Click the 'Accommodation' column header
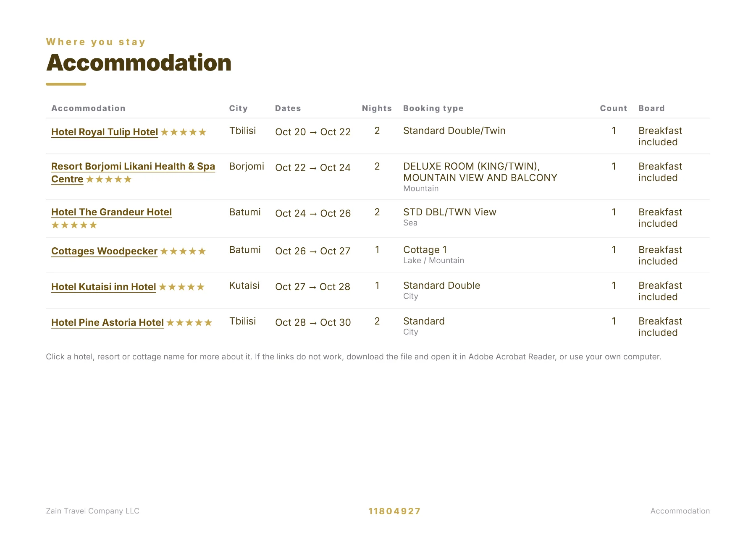The height and width of the screenshot is (534, 756). (x=88, y=108)
